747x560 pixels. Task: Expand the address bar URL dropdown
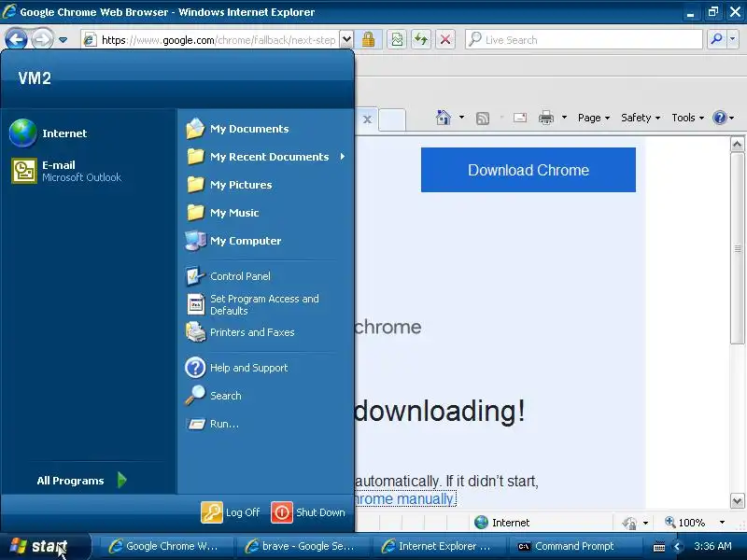point(347,39)
